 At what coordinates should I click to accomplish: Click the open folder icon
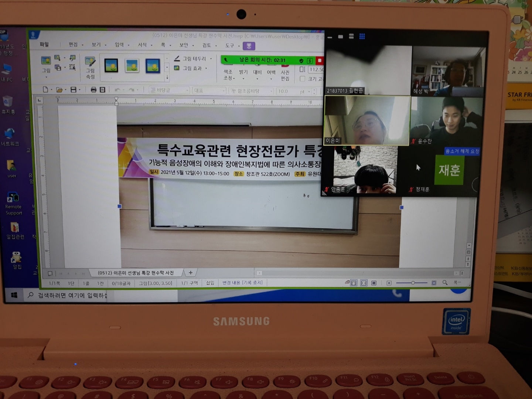pos(59,90)
